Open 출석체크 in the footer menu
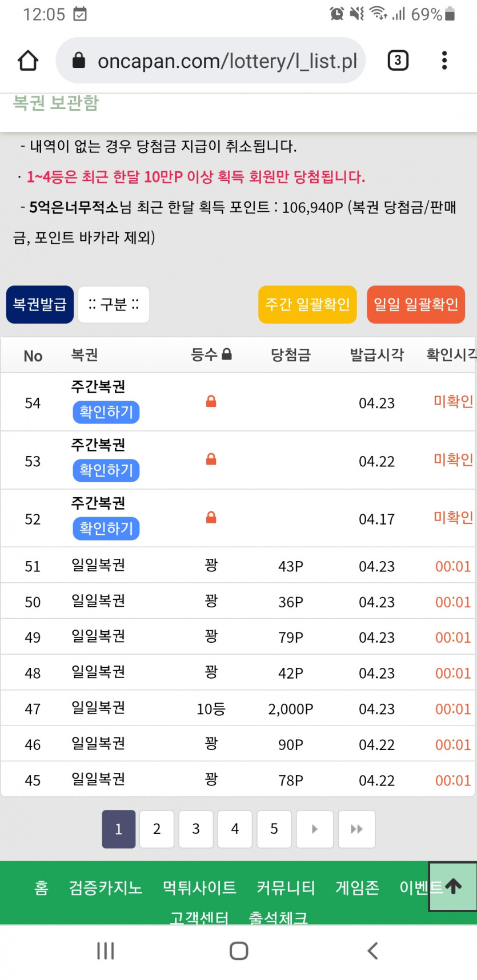The image size is (477, 980). (278, 917)
